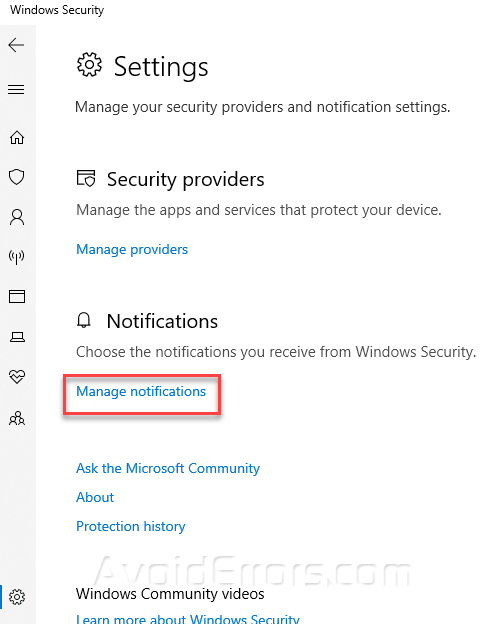Image resolution: width=484 pixels, height=624 pixels.
Task: Open the About link
Action: pyautogui.click(x=95, y=497)
